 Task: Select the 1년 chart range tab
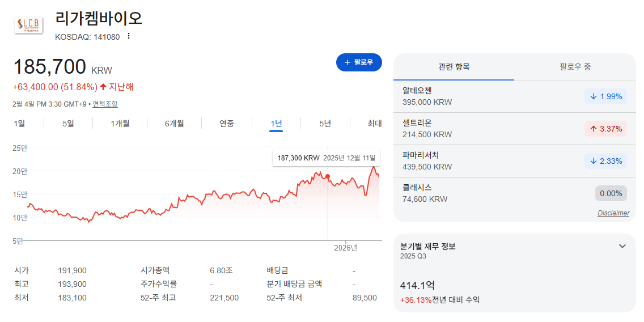point(276,124)
